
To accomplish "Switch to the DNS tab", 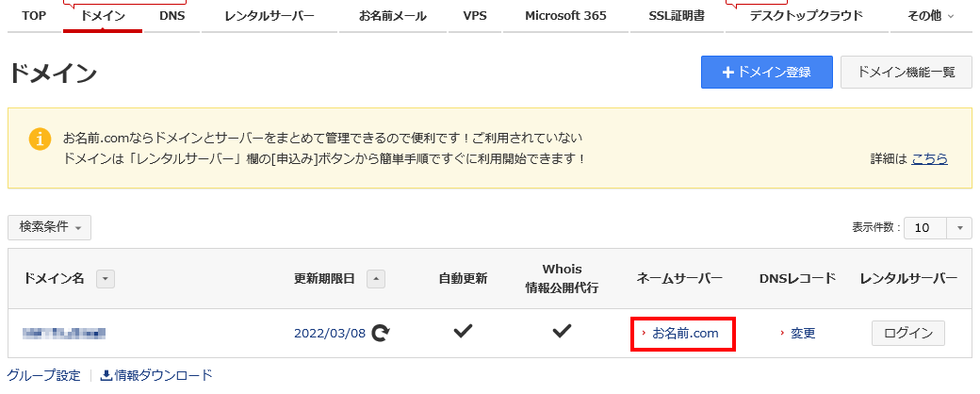I will pyautogui.click(x=171, y=16).
